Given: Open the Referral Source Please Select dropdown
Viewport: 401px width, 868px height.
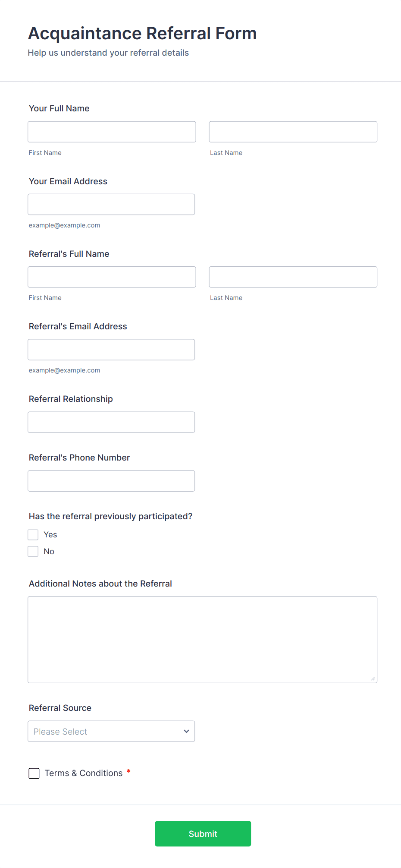Looking at the screenshot, I should click(x=111, y=731).
